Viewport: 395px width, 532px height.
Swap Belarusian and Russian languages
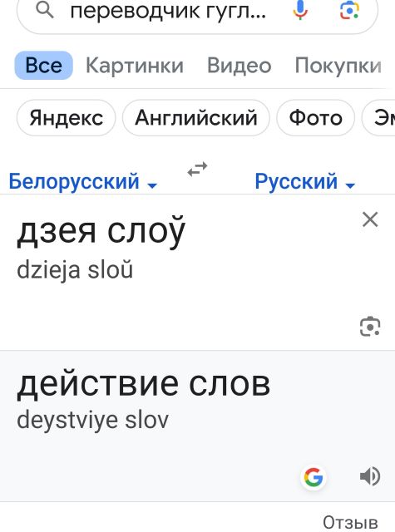198,169
